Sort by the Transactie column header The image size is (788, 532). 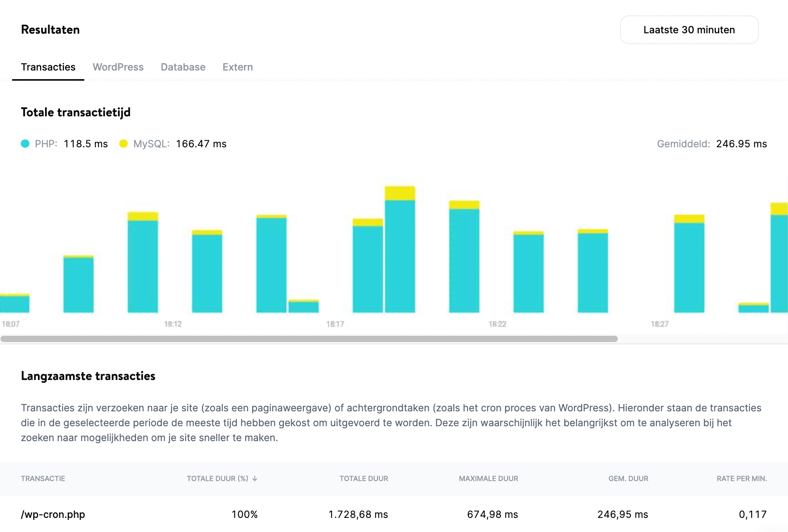pos(43,478)
